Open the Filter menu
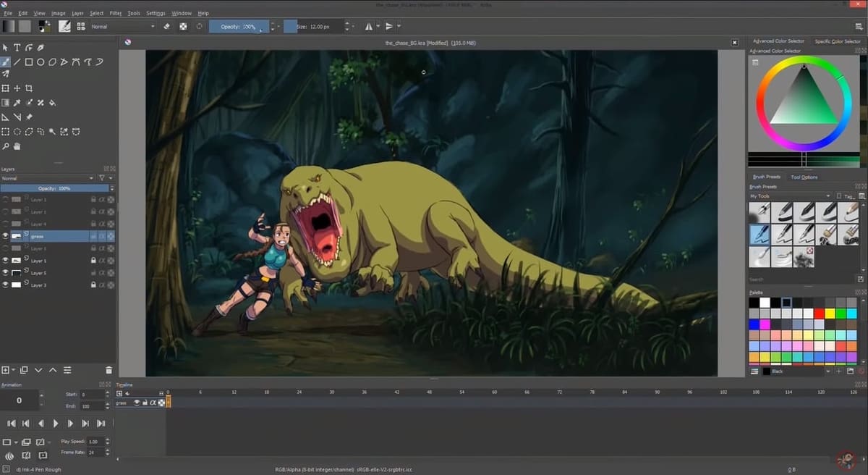Viewport: 868px width, 475px height. pos(114,12)
